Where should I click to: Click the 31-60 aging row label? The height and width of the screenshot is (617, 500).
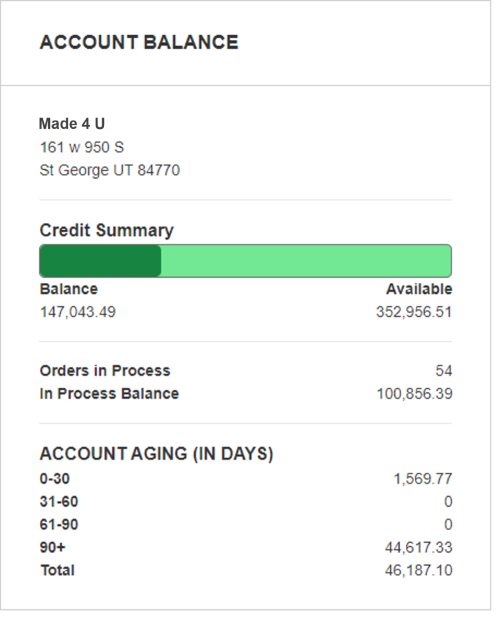tap(59, 502)
